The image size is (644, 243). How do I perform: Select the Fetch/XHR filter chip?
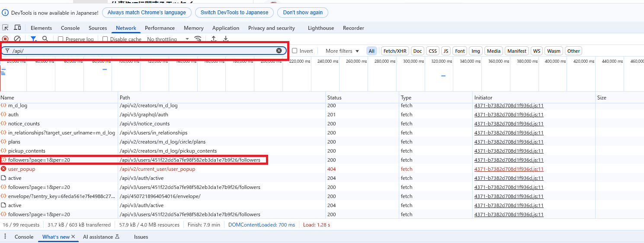pos(395,51)
